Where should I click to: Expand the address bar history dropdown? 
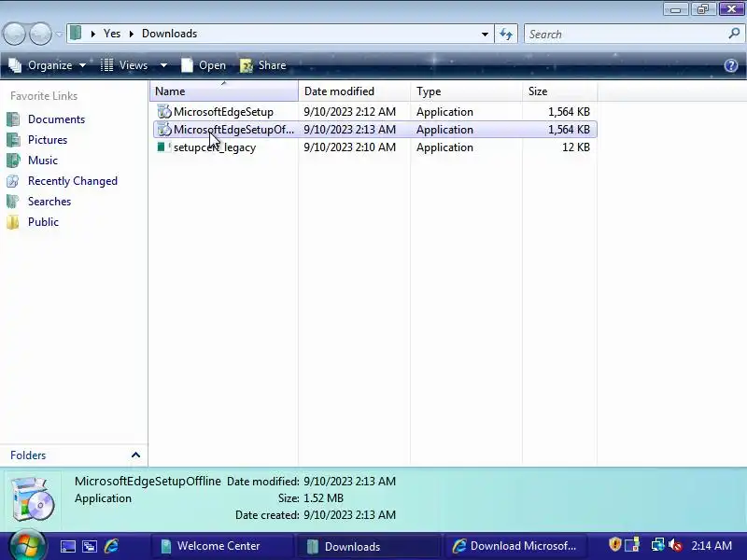coord(485,34)
